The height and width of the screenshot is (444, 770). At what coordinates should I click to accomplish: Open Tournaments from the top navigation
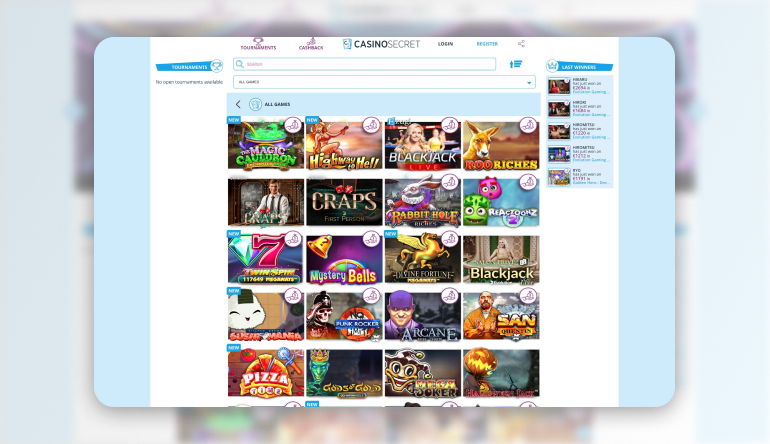[258, 44]
